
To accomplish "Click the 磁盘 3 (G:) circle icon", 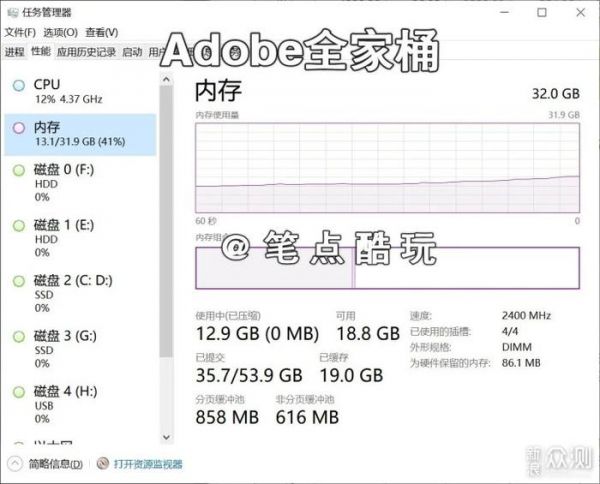I will [17, 336].
